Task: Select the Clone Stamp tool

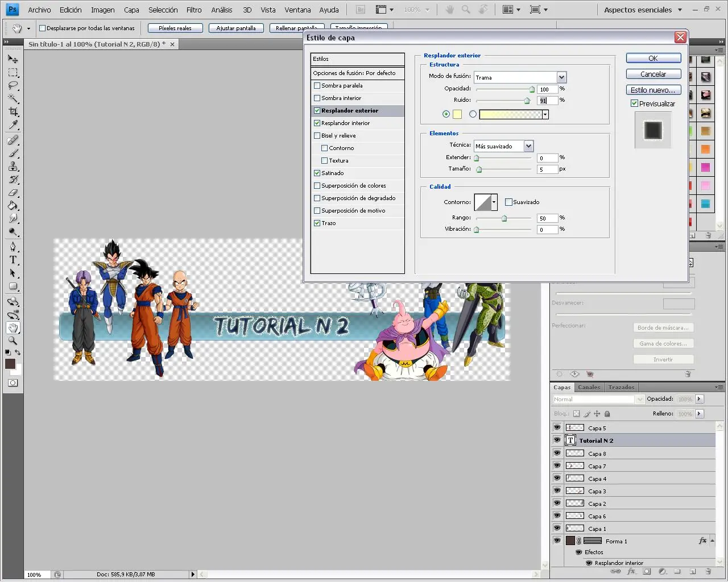Action: (13, 166)
